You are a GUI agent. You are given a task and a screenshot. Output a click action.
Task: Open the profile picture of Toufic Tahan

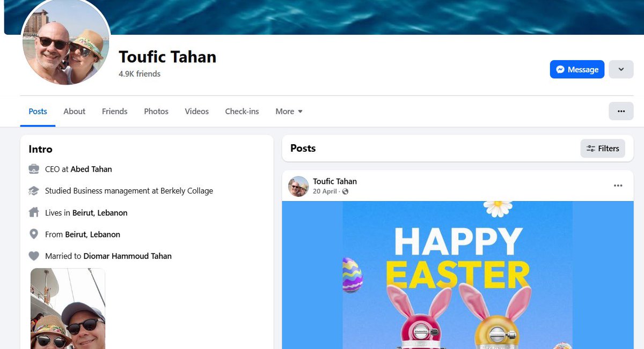66,42
